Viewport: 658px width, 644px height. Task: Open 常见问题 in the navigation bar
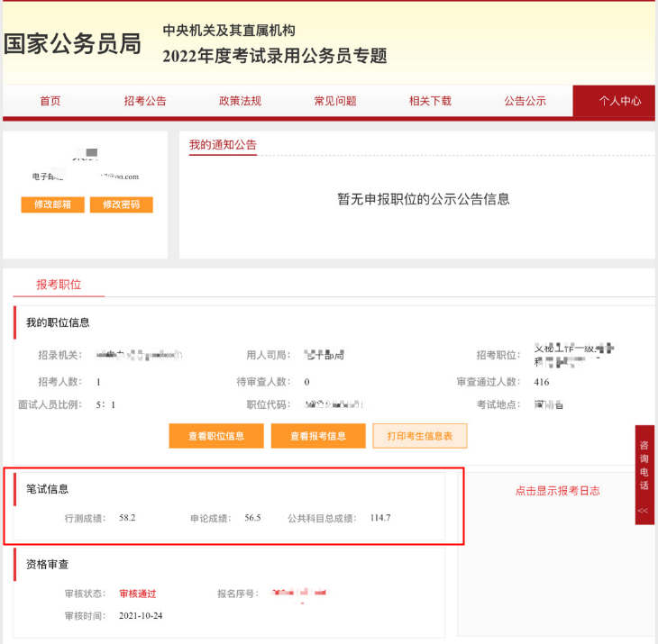tap(335, 101)
